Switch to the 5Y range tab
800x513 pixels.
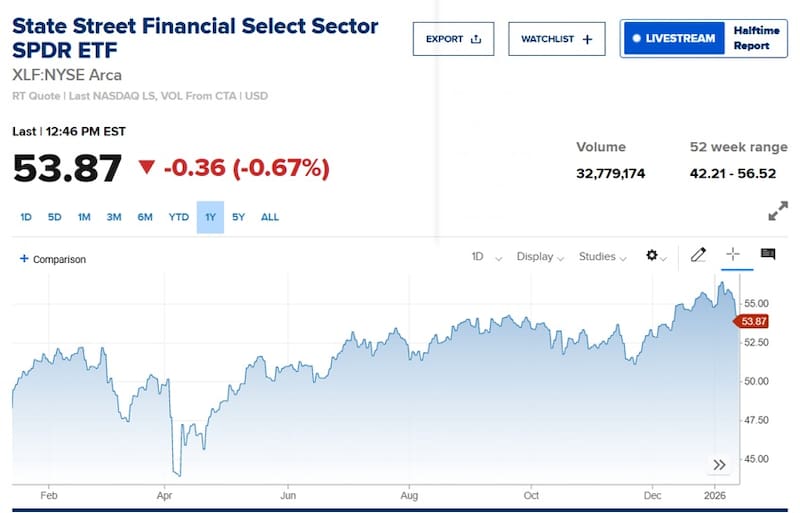(x=238, y=217)
